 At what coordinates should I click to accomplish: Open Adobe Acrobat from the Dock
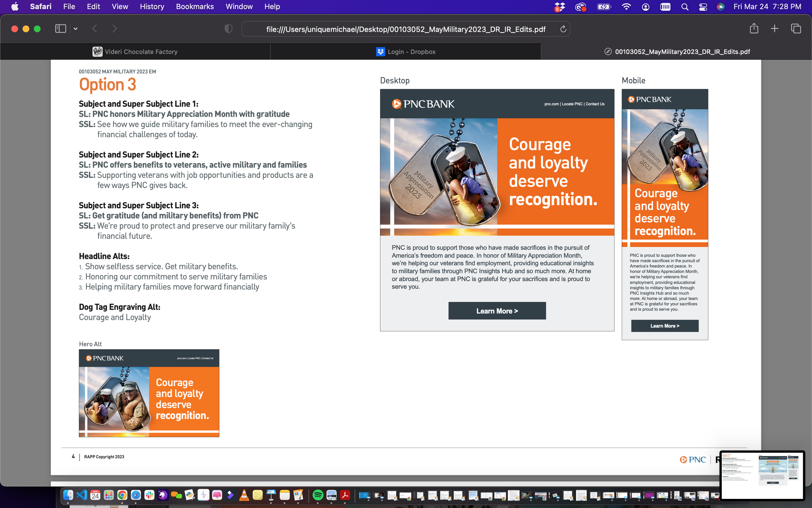[345, 495]
